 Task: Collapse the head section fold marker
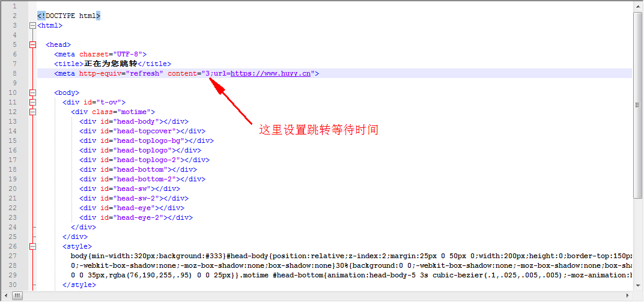pos(32,44)
